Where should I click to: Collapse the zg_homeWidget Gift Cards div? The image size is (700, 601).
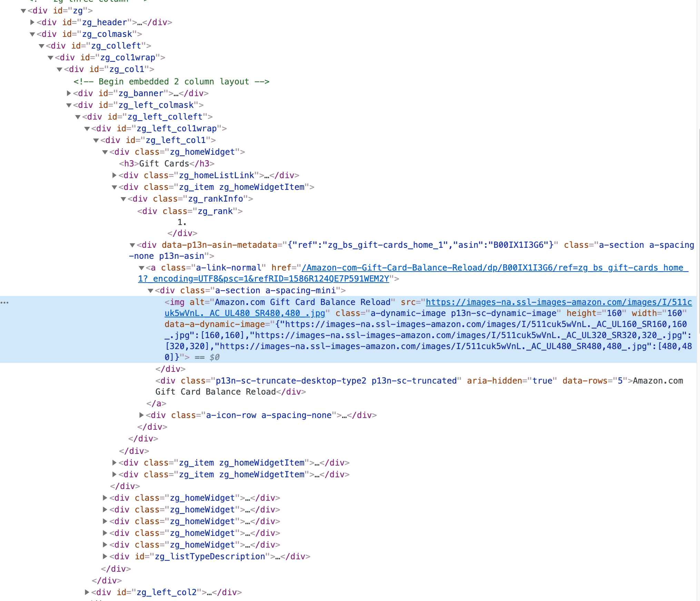pyautogui.click(x=105, y=152)
